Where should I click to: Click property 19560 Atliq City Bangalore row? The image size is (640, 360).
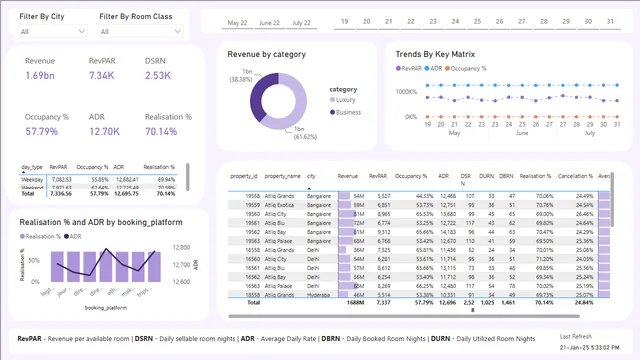click(419, 214)
